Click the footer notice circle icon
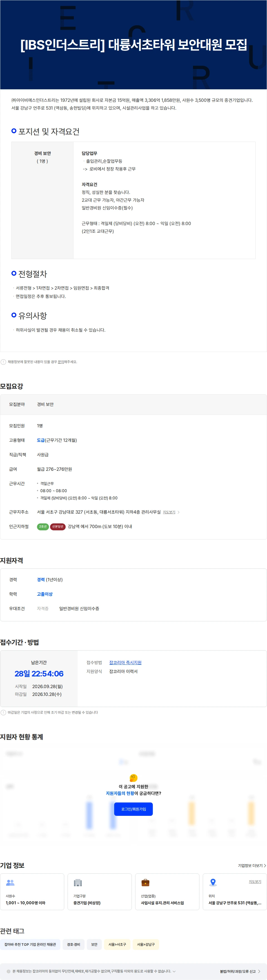 pyautogui.click(x=9, y=971)
